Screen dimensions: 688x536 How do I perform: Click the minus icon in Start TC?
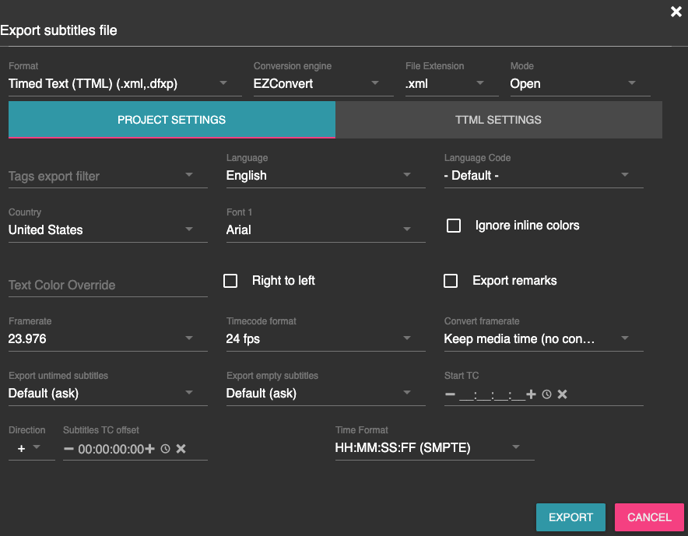coord(450,395)
